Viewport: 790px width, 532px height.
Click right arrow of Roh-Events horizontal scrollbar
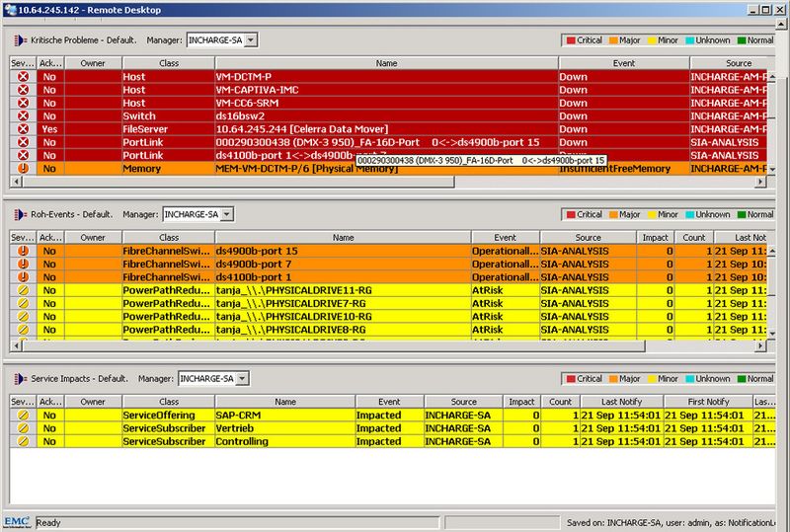(760, 345)
